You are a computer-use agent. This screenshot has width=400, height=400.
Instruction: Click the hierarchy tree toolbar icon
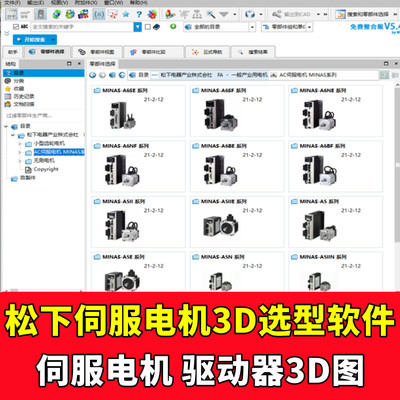[197, 14]
